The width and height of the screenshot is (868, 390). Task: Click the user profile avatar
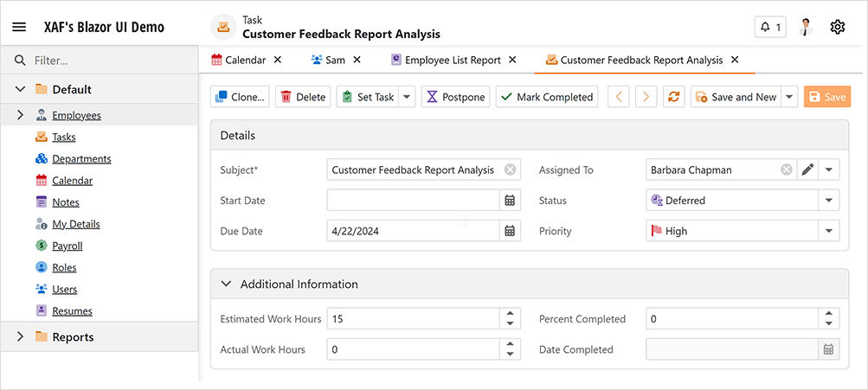pyautogui.click(x=806, y=27)
